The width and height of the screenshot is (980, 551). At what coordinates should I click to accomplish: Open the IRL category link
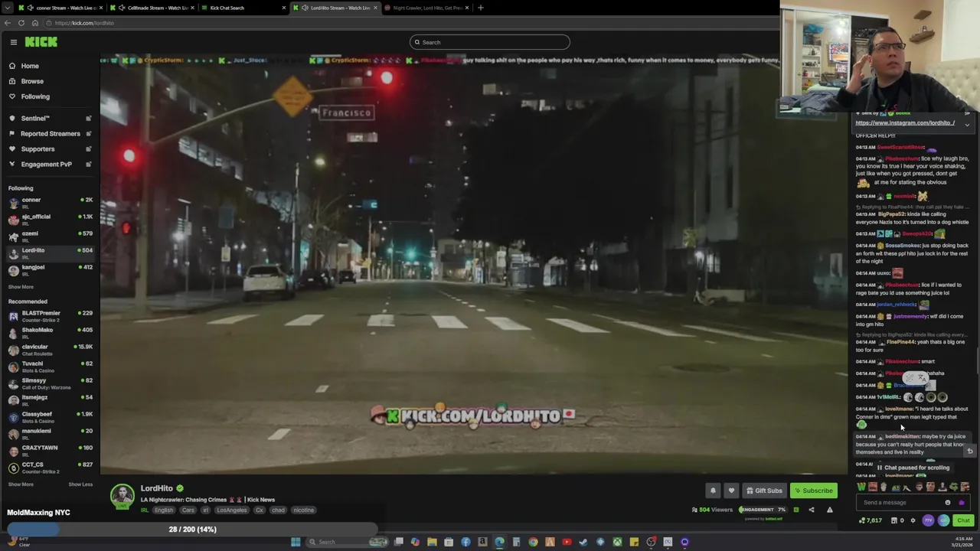coord(145,510)
